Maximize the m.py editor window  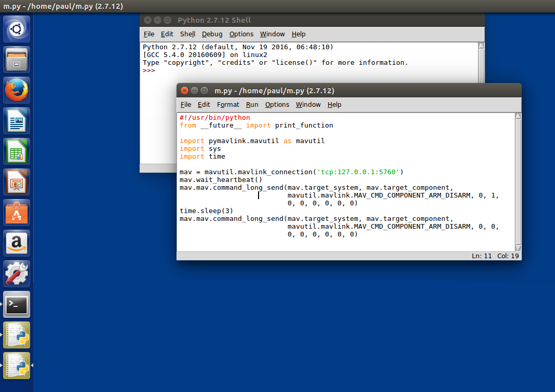tap(204, 91)
